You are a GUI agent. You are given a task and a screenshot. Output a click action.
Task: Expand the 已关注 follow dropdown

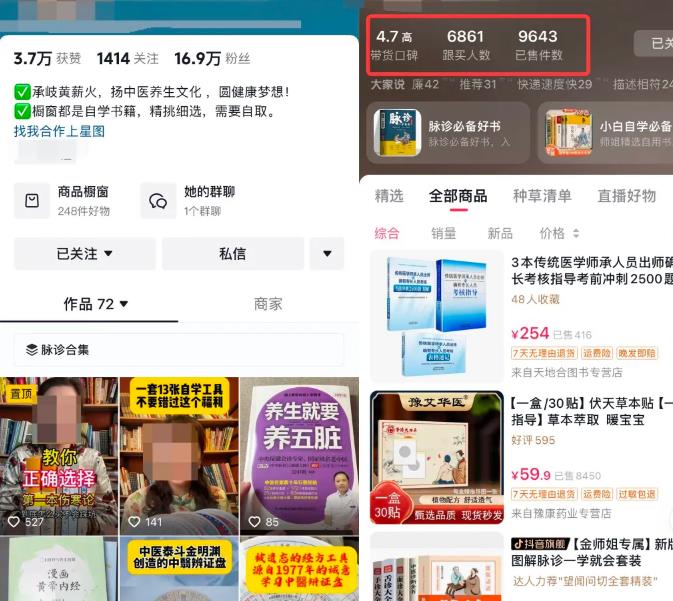click(85, 254)
